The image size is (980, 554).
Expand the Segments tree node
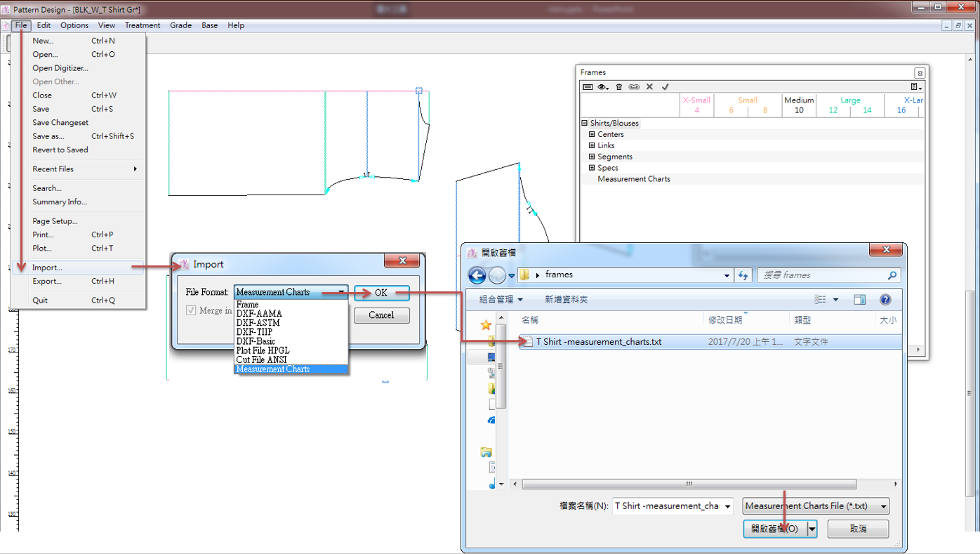592,157
